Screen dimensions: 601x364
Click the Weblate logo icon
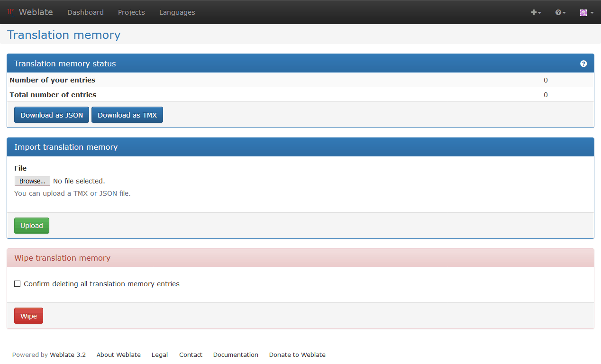pos(10,12)
